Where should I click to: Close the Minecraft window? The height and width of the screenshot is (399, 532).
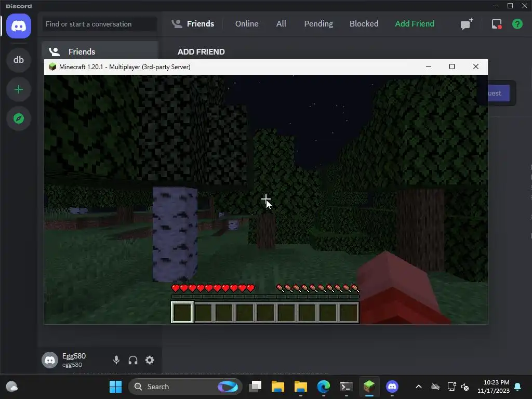[476, 66]
